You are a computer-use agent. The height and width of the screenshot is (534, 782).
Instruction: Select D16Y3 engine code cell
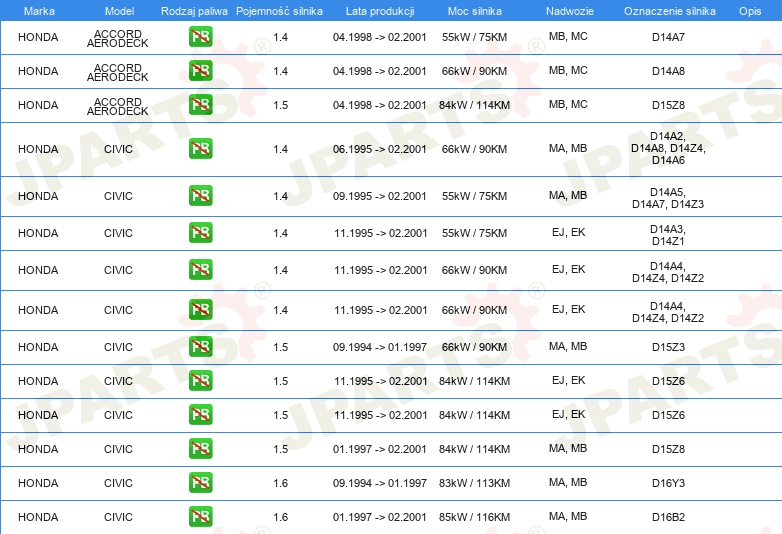point(668,483)
